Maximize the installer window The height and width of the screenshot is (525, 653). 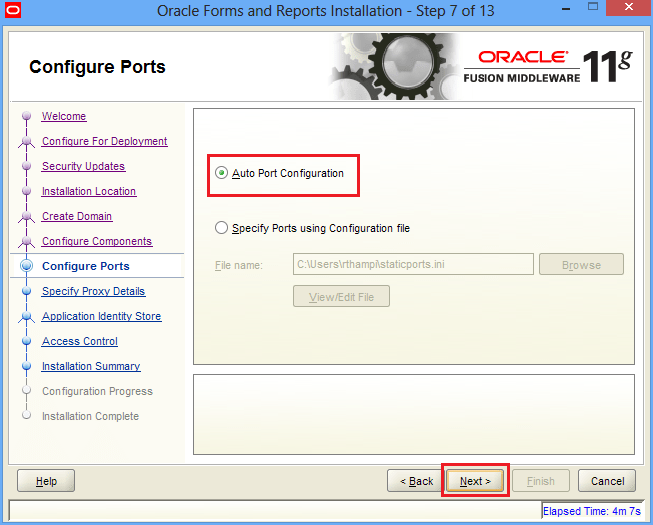pos(593,7)
